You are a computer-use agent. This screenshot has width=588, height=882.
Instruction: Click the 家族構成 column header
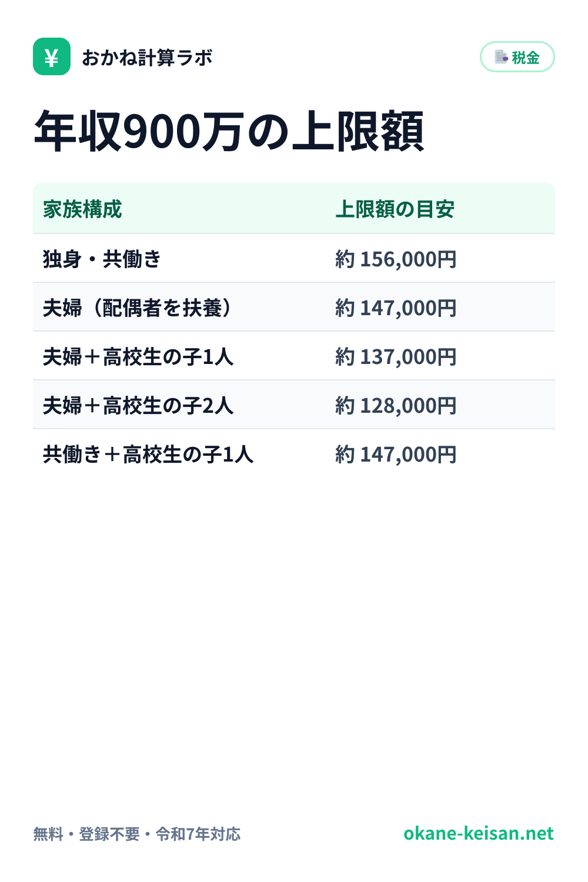tap(82, 209)
